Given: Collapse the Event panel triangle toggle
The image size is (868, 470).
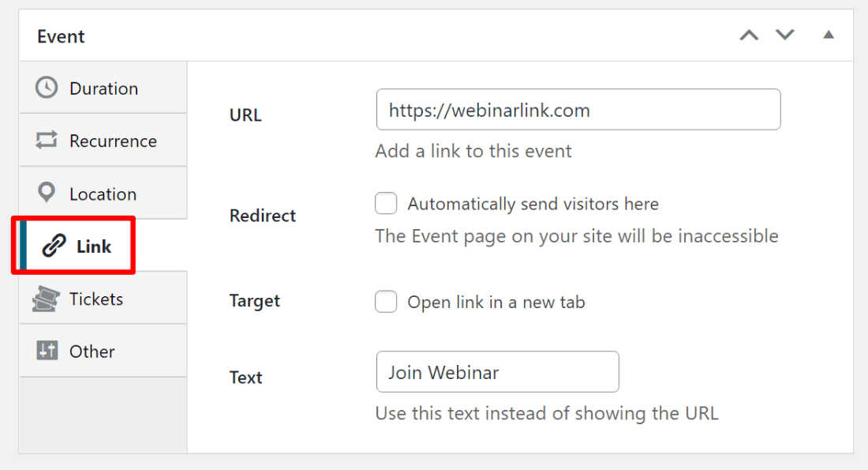Looking at the screenshot, I should 829,36.
